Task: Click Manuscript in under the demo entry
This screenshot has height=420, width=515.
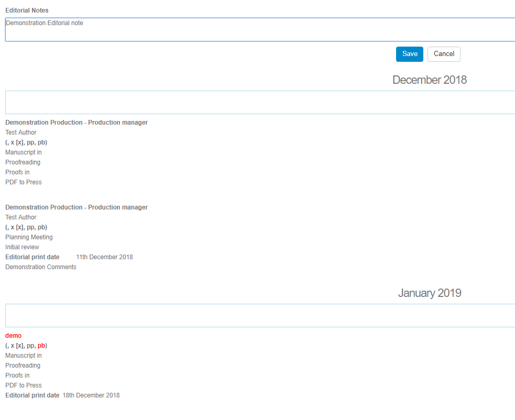Action: coord(24,356)
